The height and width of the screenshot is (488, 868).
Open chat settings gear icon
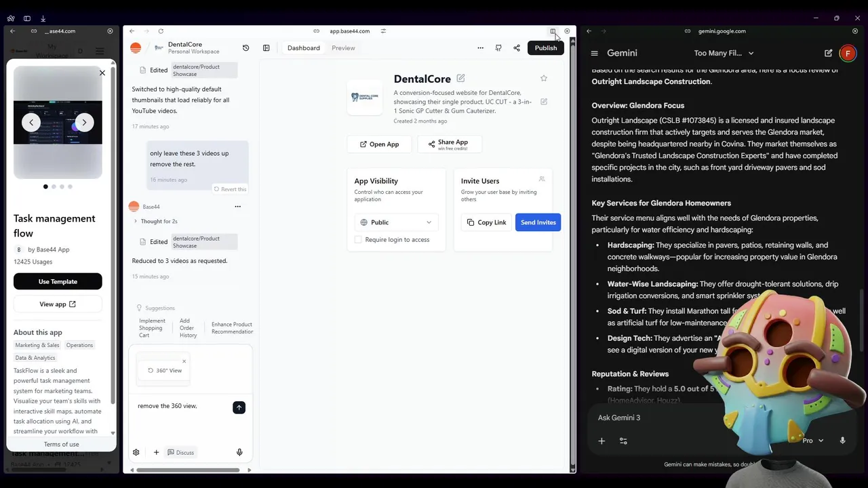tap(136, 452)
